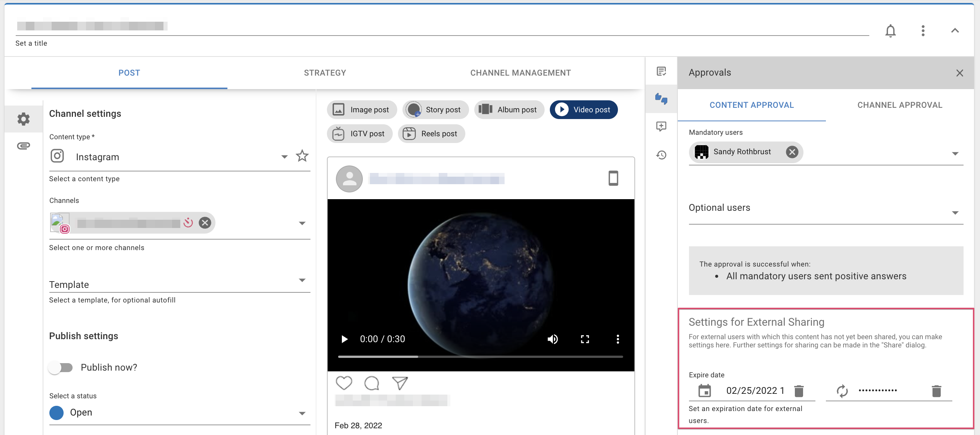
Task: Click the Feb 28, 2022 date text
Action: point(358,426)
